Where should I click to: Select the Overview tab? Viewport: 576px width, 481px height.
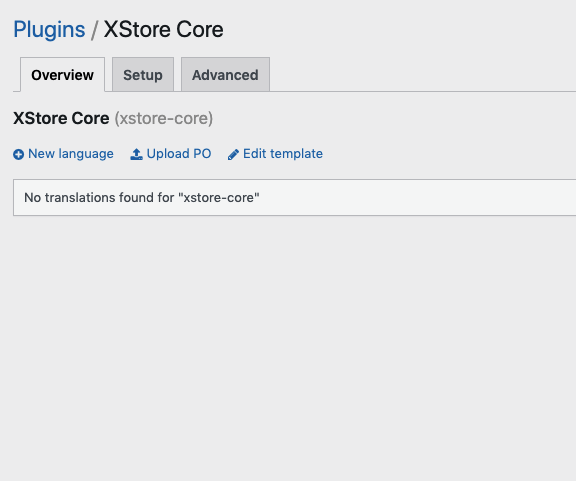(x=62, y=75)
